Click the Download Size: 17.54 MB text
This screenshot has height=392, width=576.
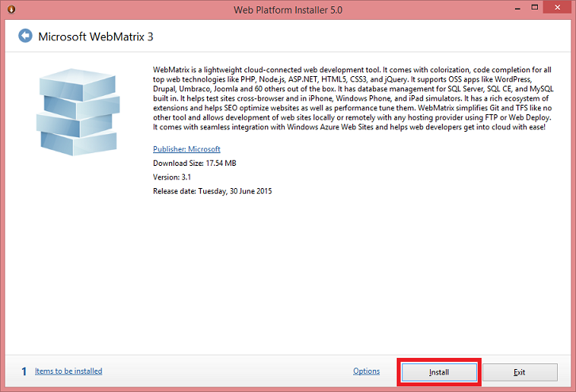coord(194,163)
